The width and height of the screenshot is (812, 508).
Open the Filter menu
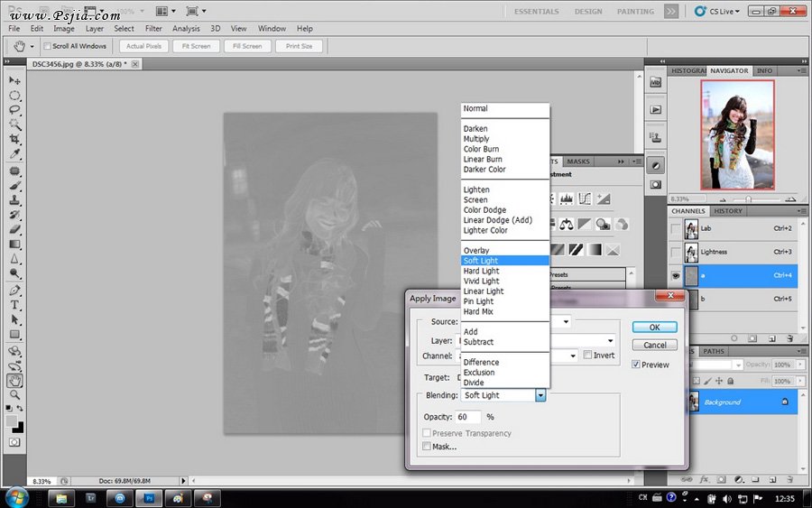(153, 29)
